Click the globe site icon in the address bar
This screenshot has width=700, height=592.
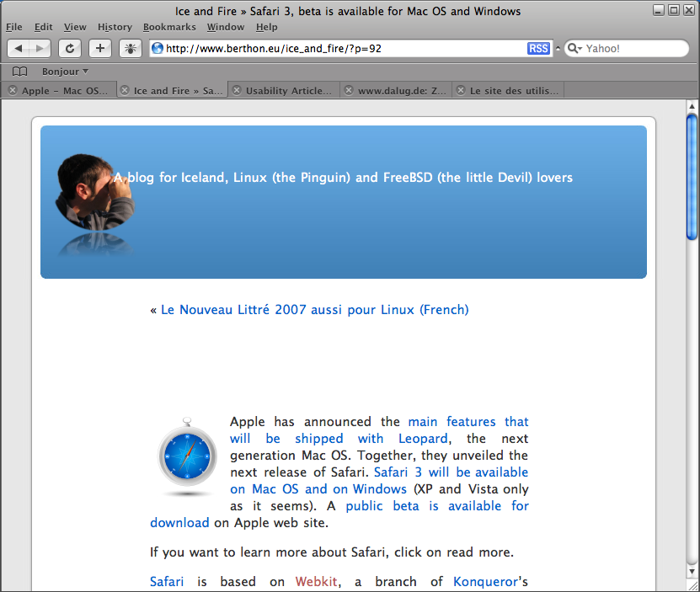(x=158, y=48)
